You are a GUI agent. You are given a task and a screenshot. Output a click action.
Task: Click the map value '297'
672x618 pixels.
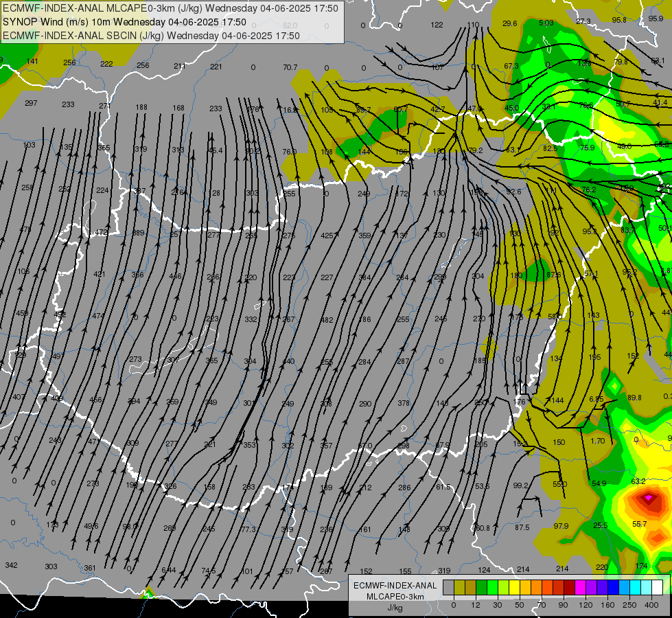click(31, 103)
